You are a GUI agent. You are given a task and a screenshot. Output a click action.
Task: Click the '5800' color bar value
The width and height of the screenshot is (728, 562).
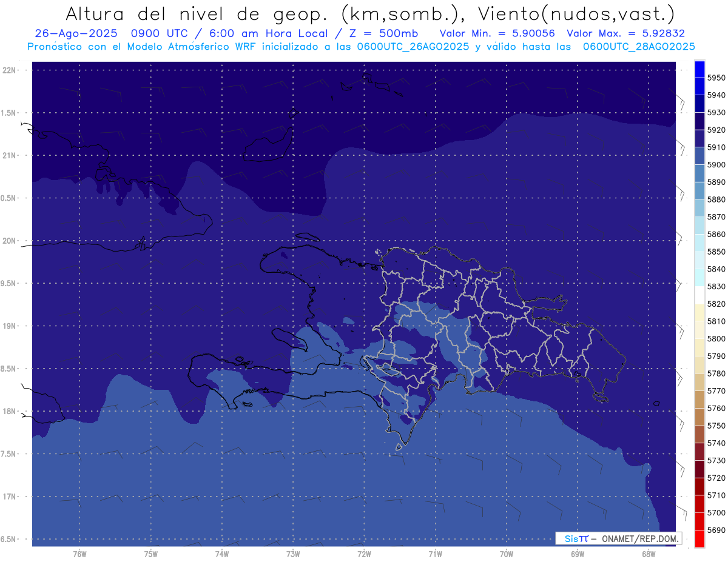pyautogui.click(x=716, y=339)
